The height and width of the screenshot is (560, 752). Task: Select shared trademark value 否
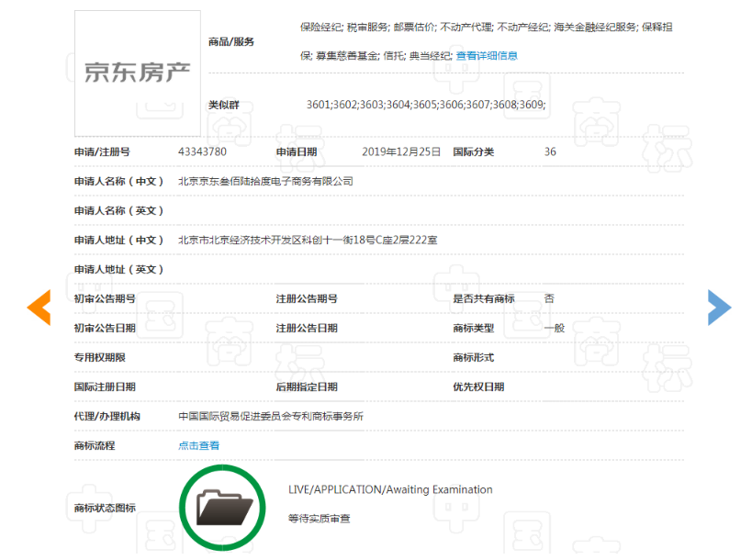click(550, 298)
